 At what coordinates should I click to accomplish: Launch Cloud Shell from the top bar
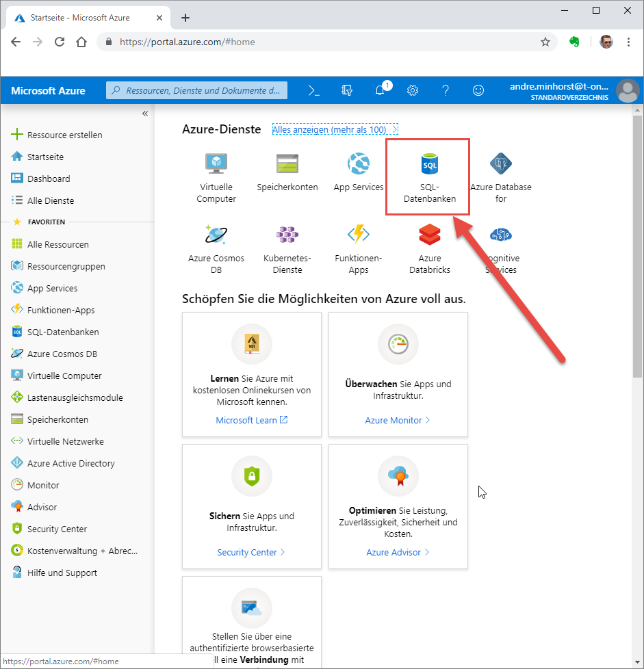pyautogui.click(x=313, y=90)
